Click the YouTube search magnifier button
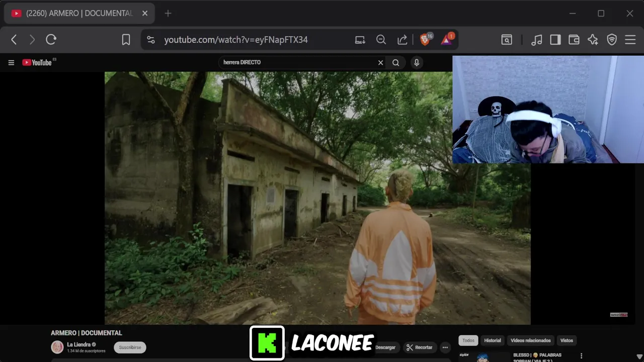644x362 pixels. point(396,62)
